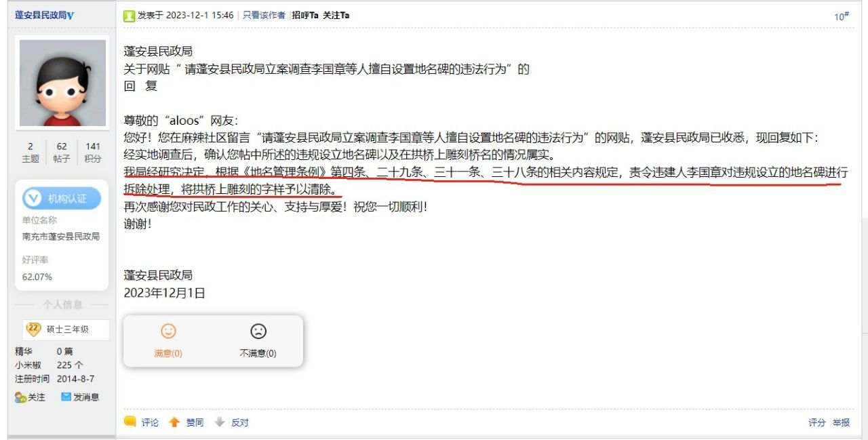868x440 pixels.
Task: Click the green post icon by 发表于
Action: tap(130, 16)
